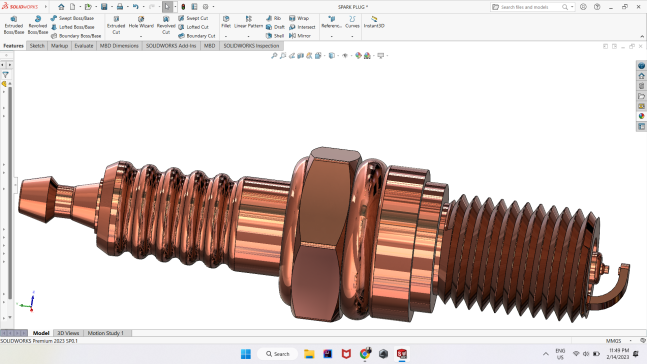
Task: Choose the Fillet tool
Action: tap(226, 22)
